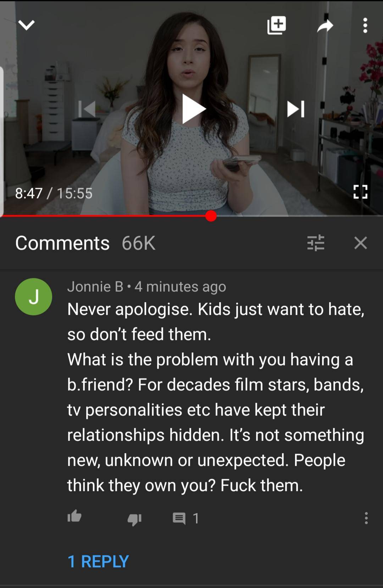383x588 pixels.
Task: Click the Comments heading
Action: pos(62,243)
